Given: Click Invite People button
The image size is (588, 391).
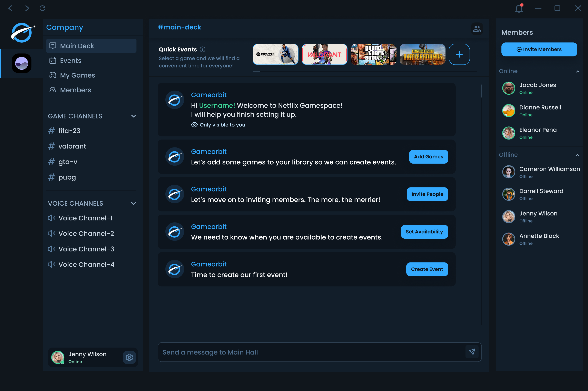Looking at the screenshot, I should 427,194.
